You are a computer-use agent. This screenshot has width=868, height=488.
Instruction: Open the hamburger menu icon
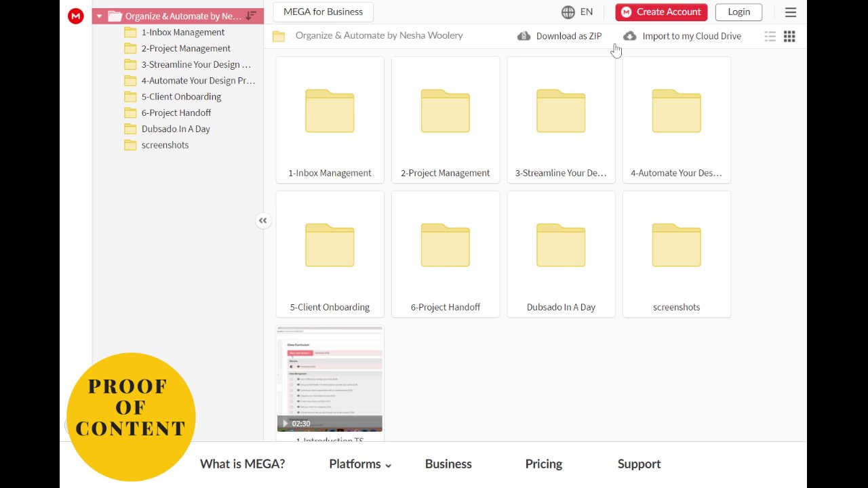(791, 12)
